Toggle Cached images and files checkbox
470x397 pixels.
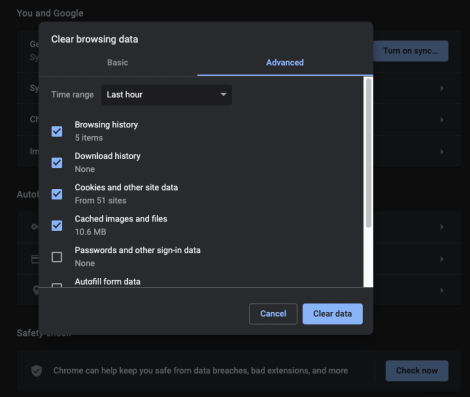(57, 225)
